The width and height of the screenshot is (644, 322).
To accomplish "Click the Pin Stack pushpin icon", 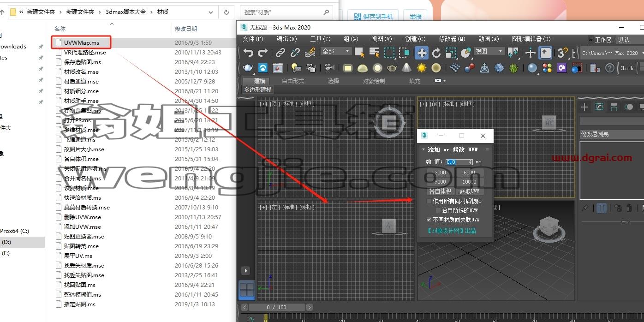I will 585,208.
